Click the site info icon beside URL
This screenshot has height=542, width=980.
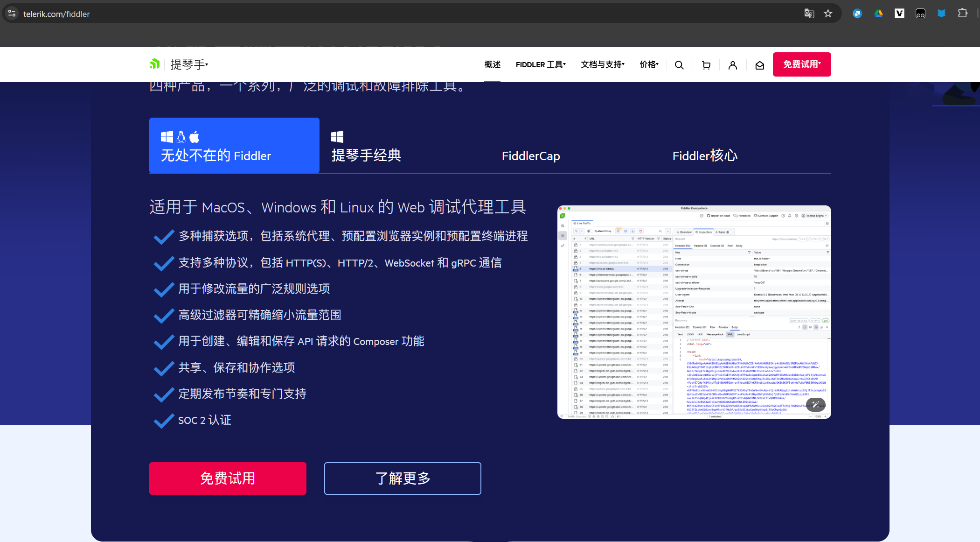click(x=12, y=14)
